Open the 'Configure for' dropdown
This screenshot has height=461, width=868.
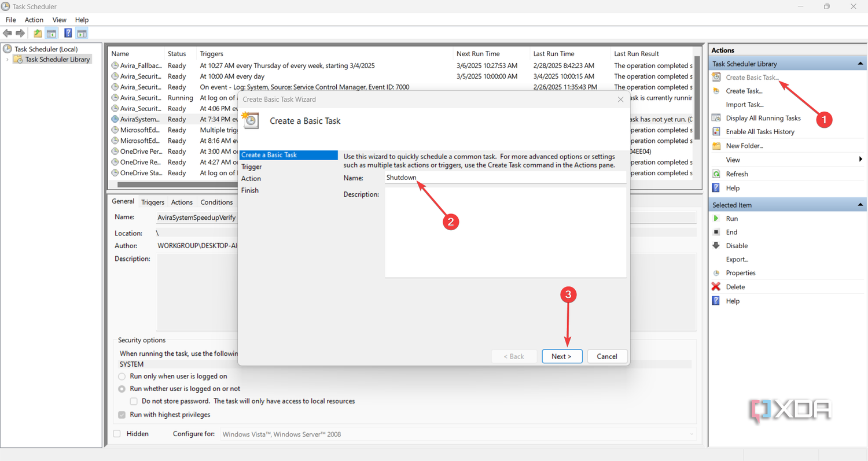tap(458, 434)
